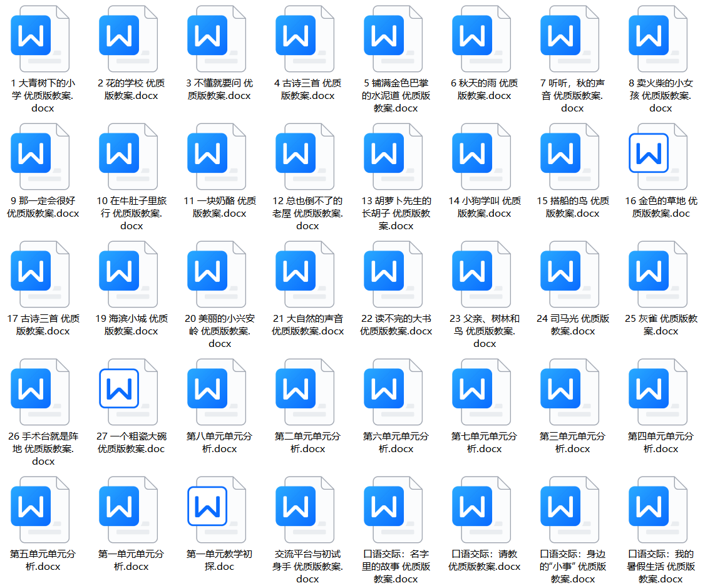The image size is (705, 588).
Task: Click filename '第一单元教学初探.doc'
Action: (219, 560)
